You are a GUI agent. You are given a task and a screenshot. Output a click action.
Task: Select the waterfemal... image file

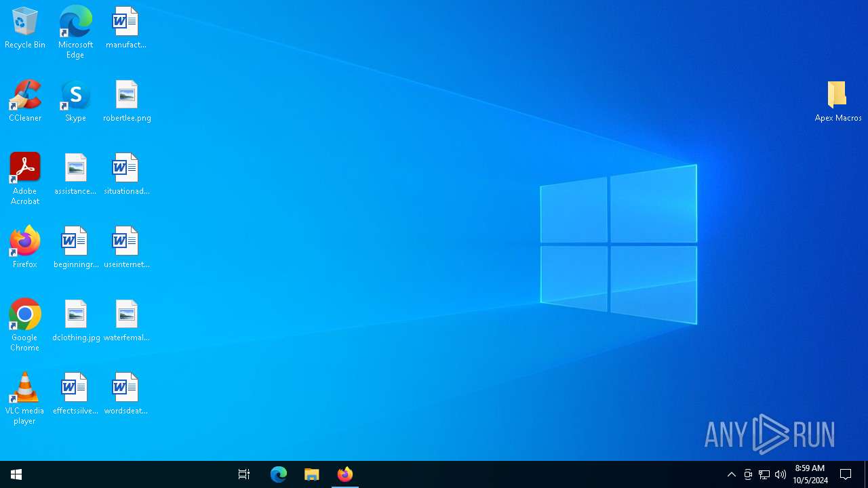(127, 321)
